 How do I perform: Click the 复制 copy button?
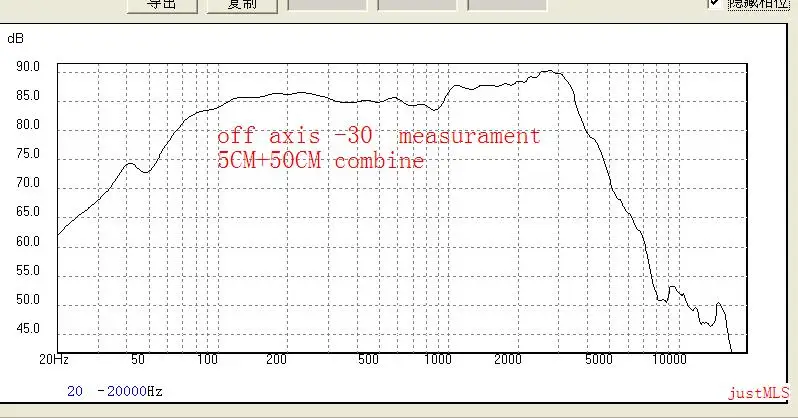tap(242, 5)
